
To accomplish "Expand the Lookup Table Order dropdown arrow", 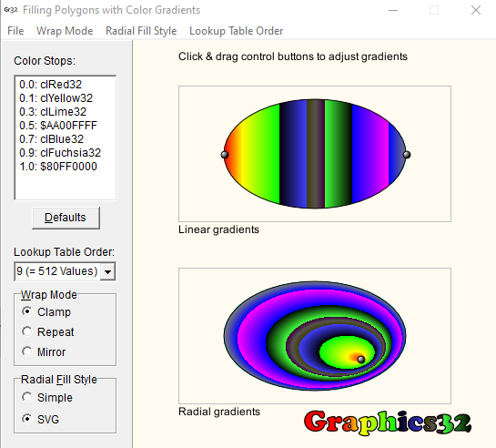I will (108, 271).
